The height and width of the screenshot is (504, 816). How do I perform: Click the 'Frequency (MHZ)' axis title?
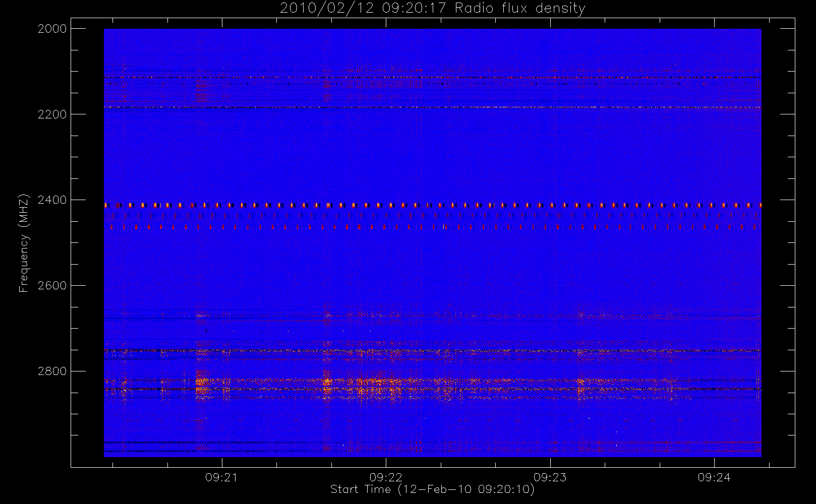[x=24, y=243]
